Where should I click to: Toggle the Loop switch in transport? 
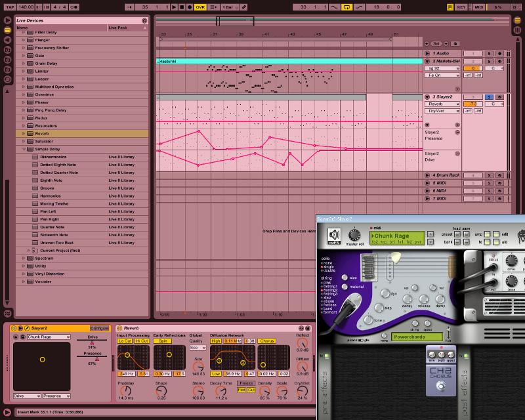point(347,7)
